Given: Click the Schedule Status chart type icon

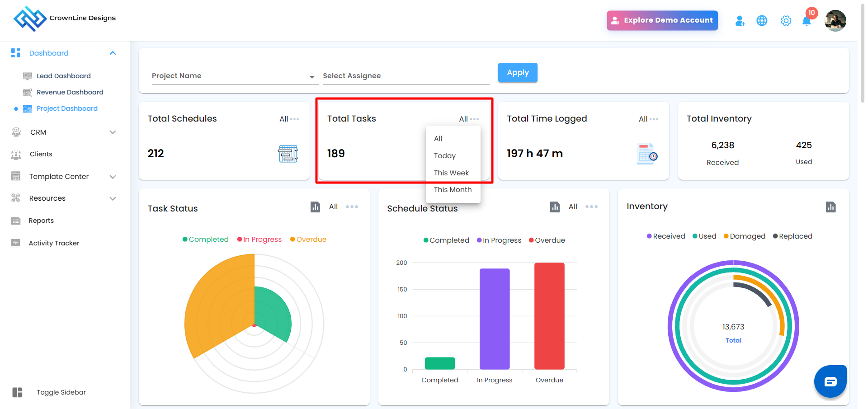Looking at the screenshot, I should click(x=555, y=207).
